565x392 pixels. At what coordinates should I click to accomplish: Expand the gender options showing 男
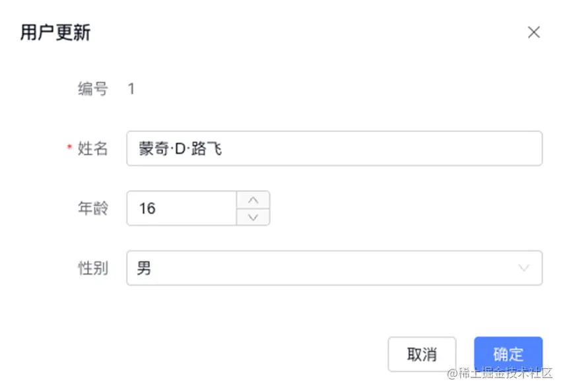pyautogui.click(x=330, y=268)
